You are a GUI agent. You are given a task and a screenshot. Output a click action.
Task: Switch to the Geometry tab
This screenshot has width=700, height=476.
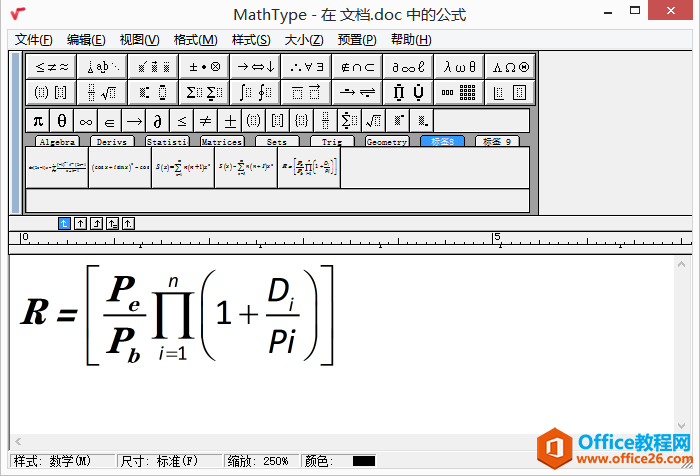point(387,142)
